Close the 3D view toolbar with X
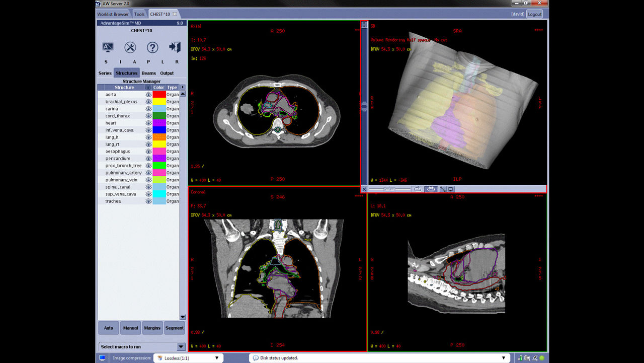 point(364,189)
